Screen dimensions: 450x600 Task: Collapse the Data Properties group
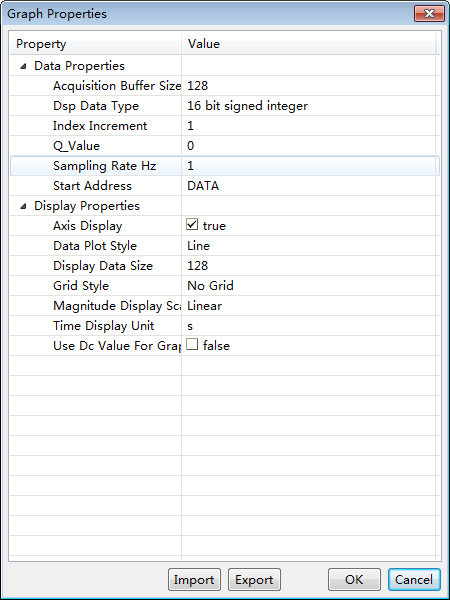[24, 67]
